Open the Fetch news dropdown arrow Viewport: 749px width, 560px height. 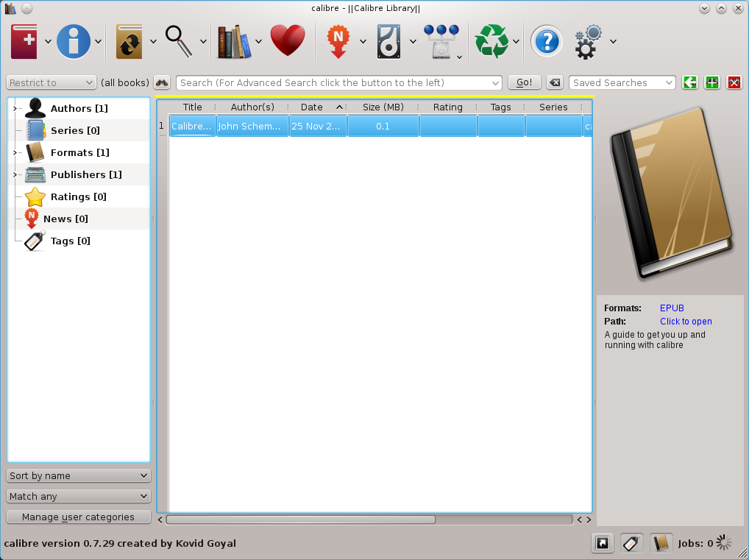click(x=363, y=41)
